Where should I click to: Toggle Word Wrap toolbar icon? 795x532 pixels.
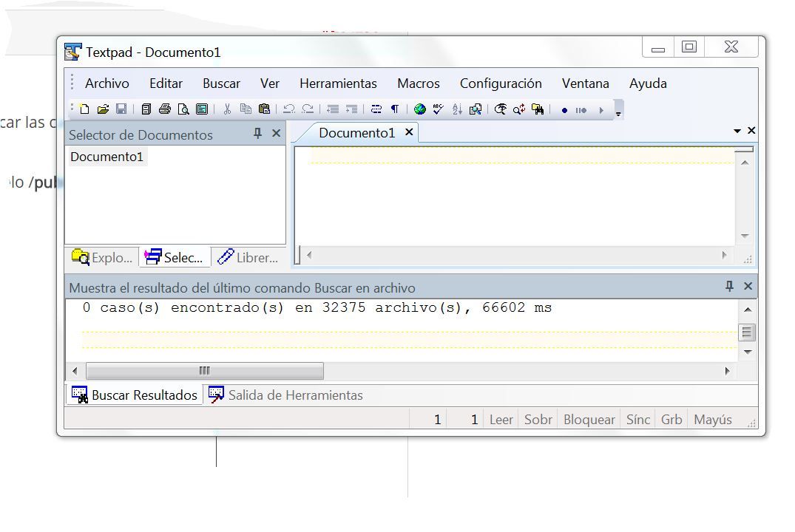[376, 109]
